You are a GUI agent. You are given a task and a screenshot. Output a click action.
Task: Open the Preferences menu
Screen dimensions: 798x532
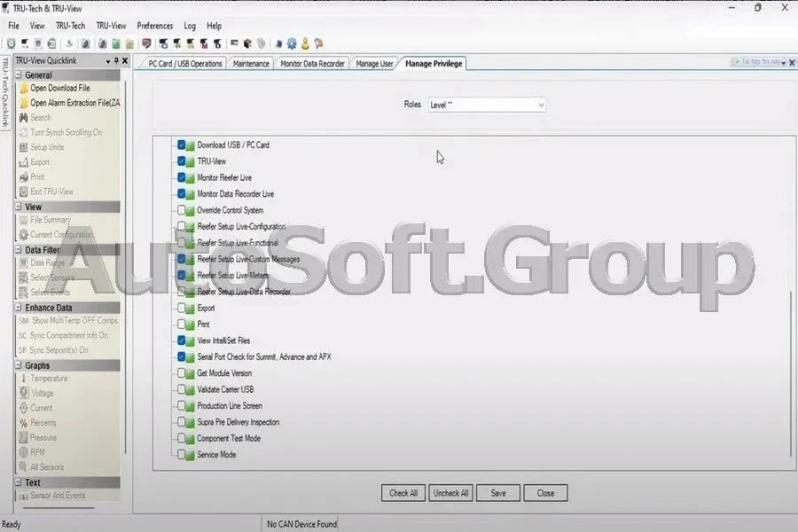tap(154, 26)
